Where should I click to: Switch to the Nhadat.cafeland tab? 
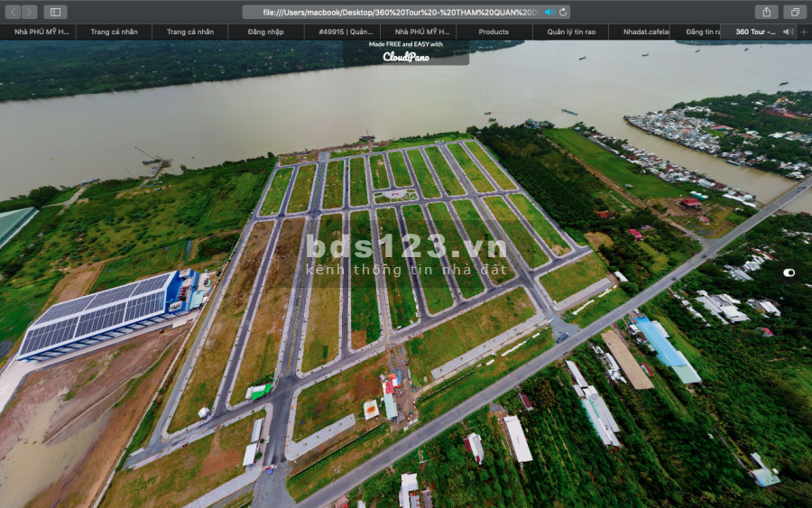(640, 32)
